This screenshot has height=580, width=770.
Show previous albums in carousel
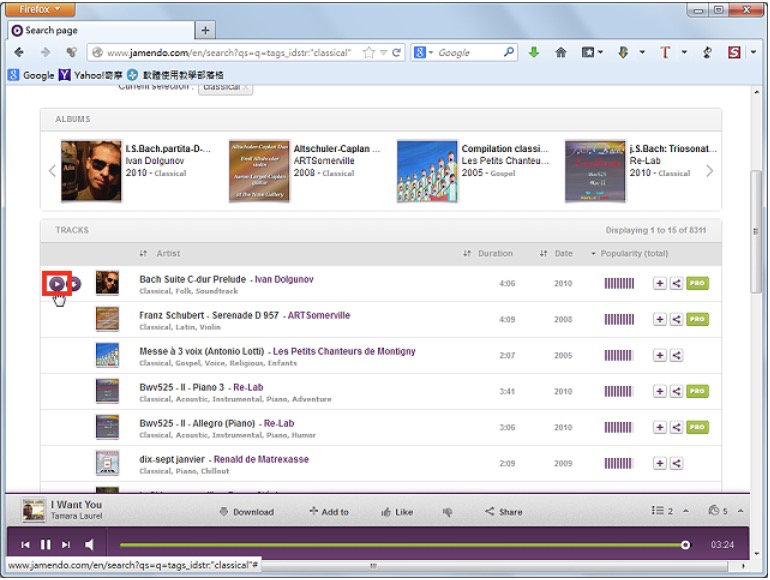pos(52,171)
